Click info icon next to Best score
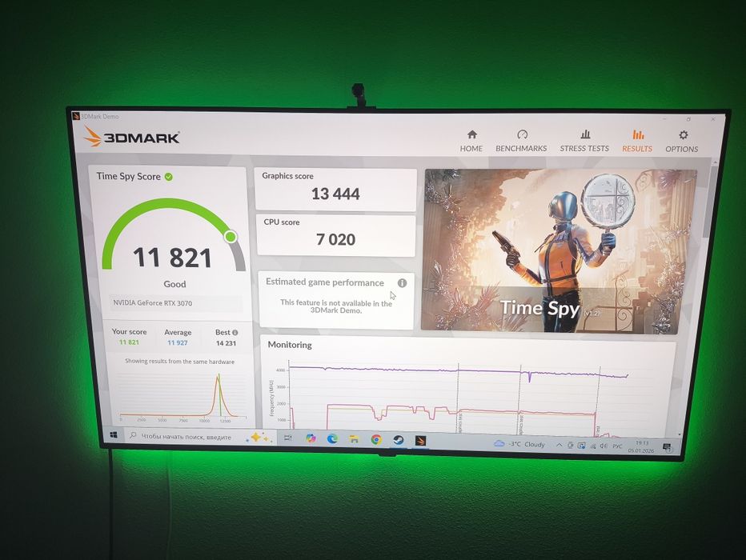 [x=235, y=333]
